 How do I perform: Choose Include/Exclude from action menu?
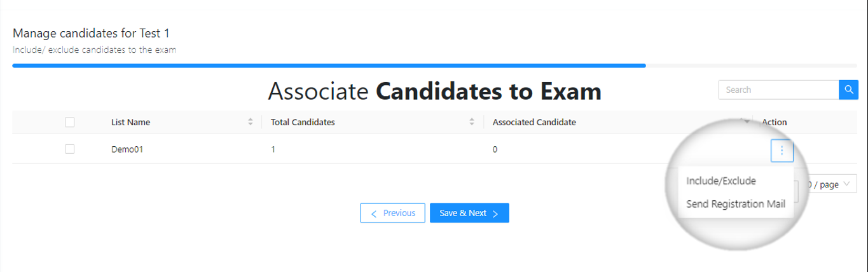pos(721,181)
